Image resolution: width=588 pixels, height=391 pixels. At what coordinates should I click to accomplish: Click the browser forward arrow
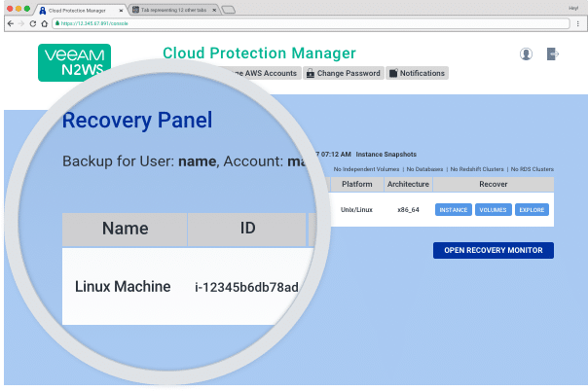point(21,23)
